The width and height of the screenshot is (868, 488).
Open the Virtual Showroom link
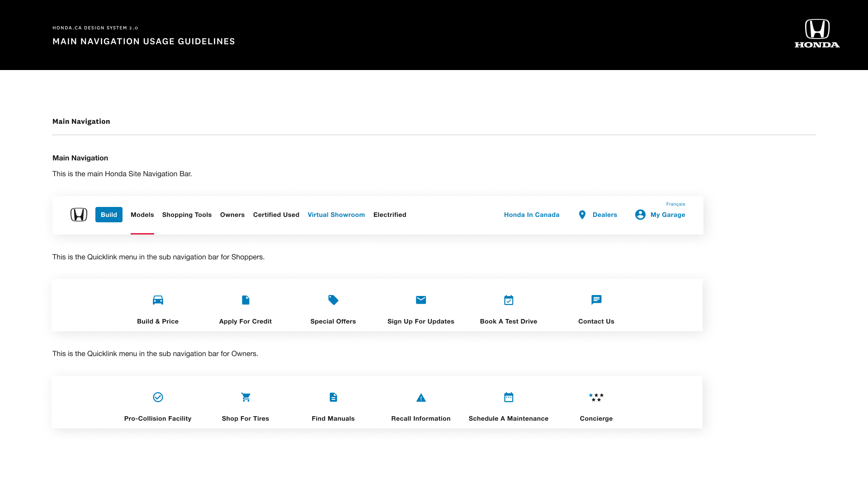click(x=336, y=215)
